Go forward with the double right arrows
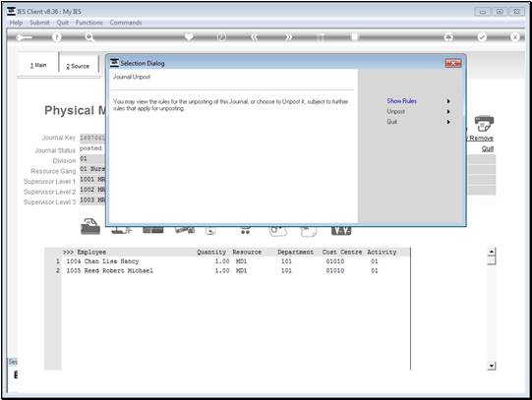Viewport: 532px width, 400px height. coord(288,37)
